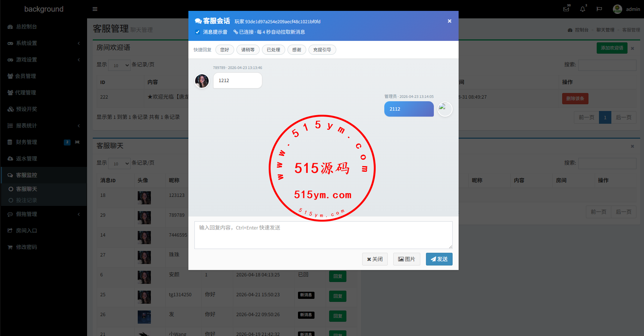This screenshot has width=644, height=336.
Task: Open the bell alerts icon
Action: (582, 9)
